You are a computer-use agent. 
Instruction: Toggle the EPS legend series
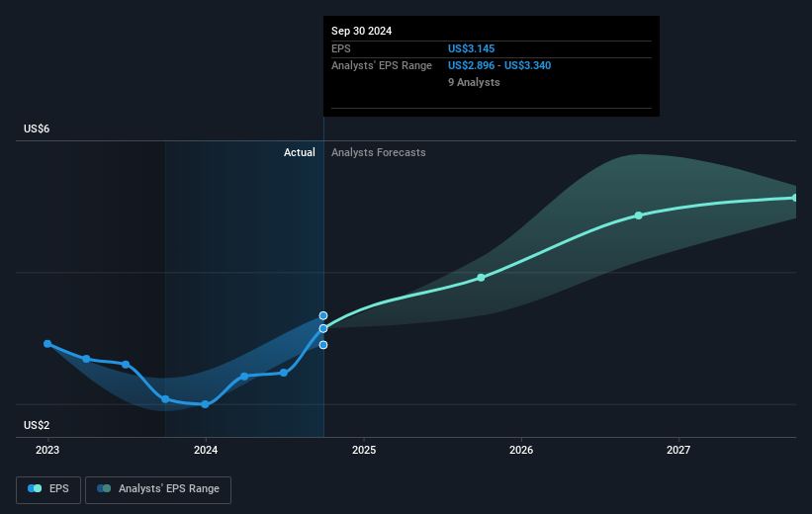pyautogui.click(x=48, y=489)
